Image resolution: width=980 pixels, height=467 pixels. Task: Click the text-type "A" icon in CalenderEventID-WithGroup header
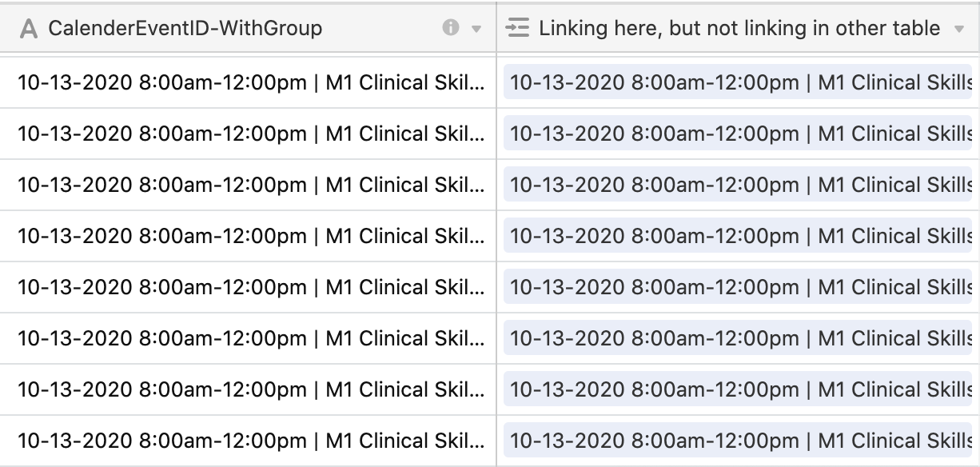pos(30,29)
